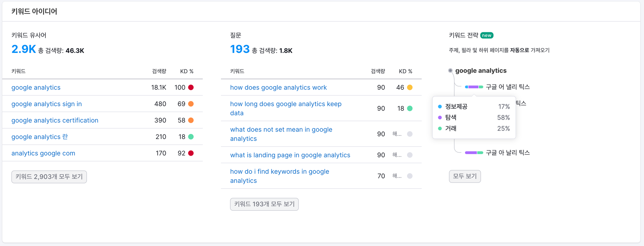The height and width of the screenshot is (246, 644).
Task: Click intent bar next to '구글 아 날리 틱스'
Action: [474, 153]
